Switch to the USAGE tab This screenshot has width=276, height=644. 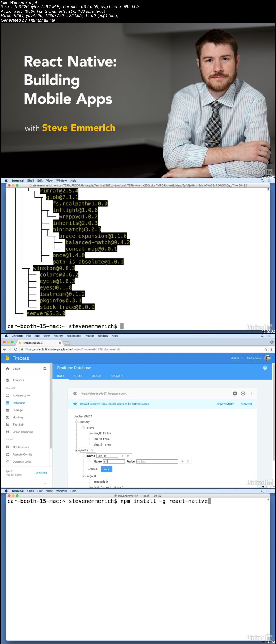click(96, 376)
